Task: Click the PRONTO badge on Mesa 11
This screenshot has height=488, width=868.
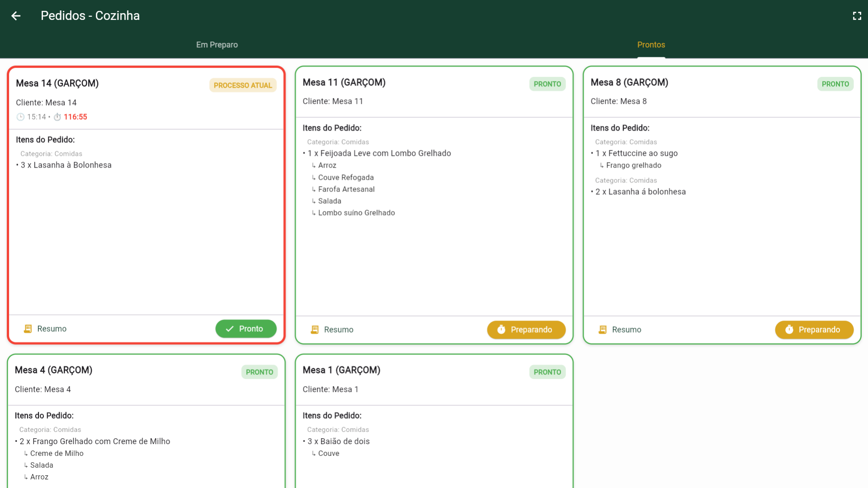Action: 547,84
